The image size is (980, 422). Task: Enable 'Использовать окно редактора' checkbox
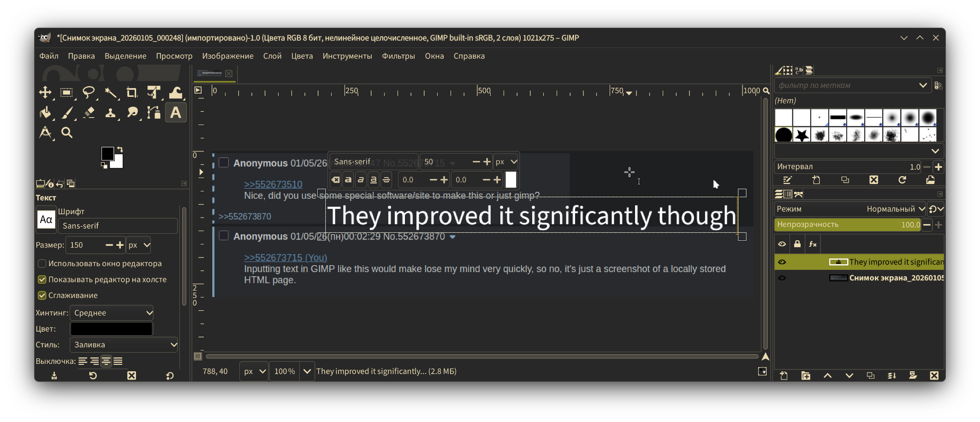[42, 263]
